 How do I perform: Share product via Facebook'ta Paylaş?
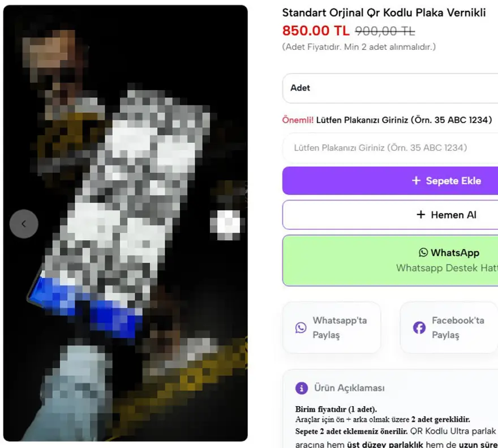click(x=449, y=327)
